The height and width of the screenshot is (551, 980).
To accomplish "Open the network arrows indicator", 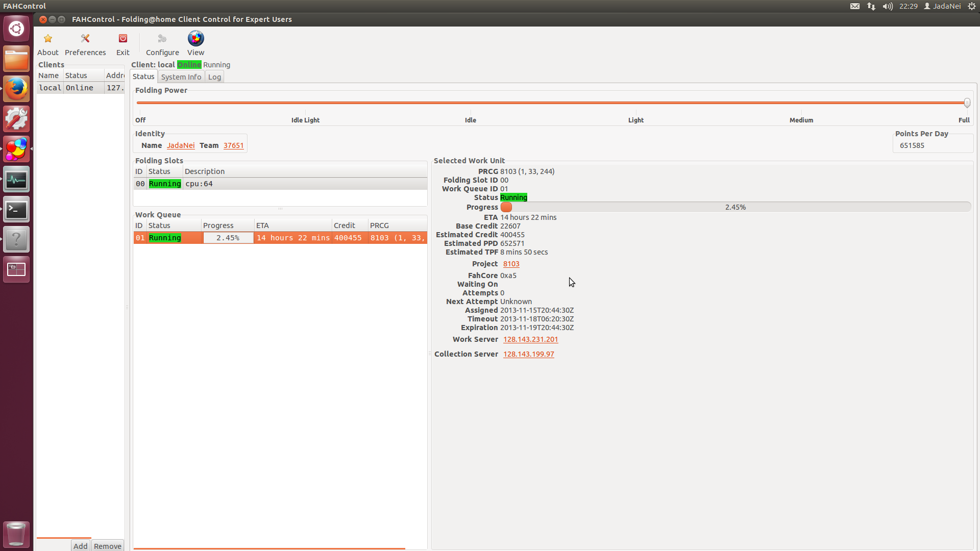I will [x=871, y=6].
